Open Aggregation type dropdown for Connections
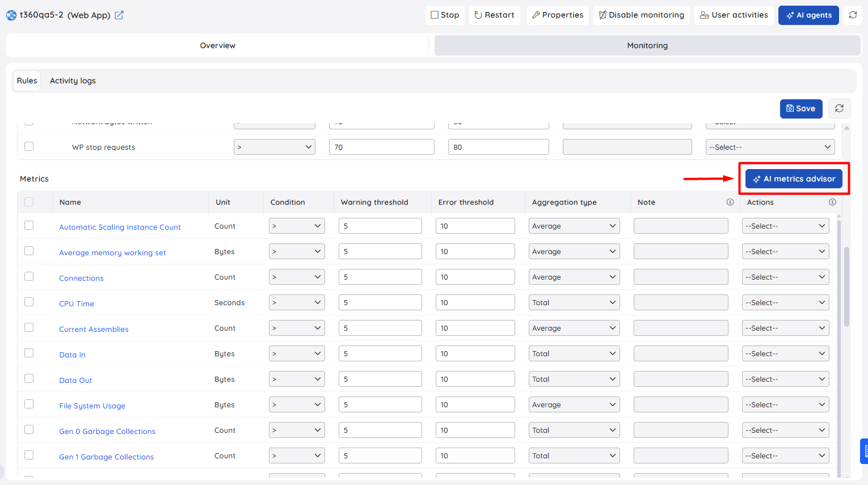The image size is (868, 485). click(574, 277)
